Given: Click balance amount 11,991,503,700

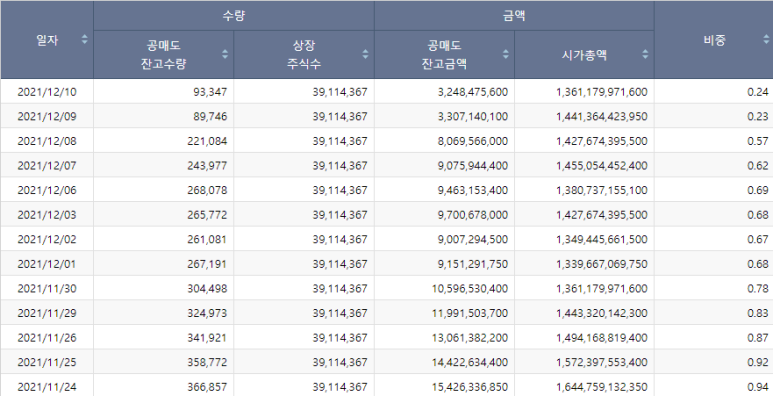Looking at the screenshot, I should point(470,313).
